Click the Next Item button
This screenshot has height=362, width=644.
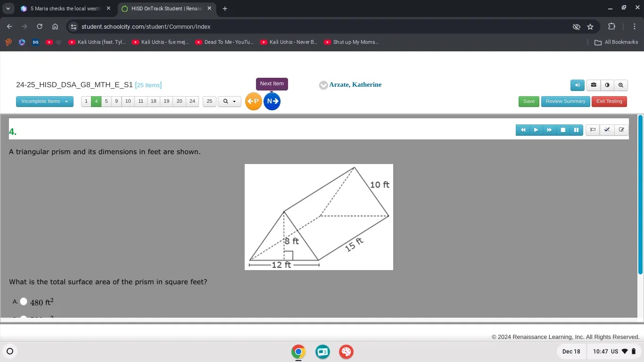(272, 84)
